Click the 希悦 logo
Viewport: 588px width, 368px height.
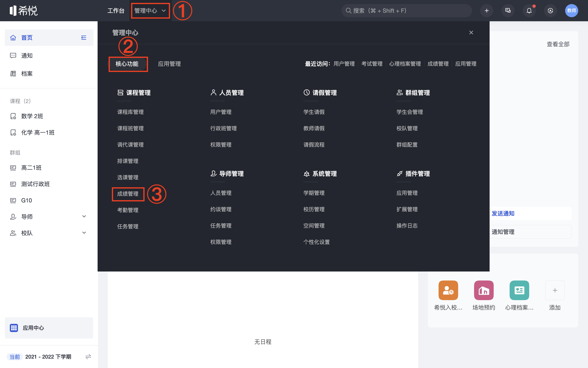point(23,11)
